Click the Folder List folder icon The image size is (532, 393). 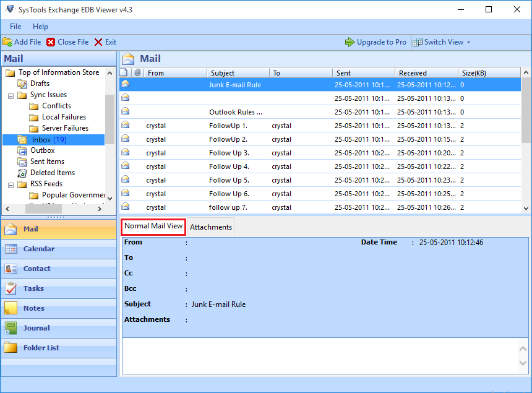tap(11, 348)
